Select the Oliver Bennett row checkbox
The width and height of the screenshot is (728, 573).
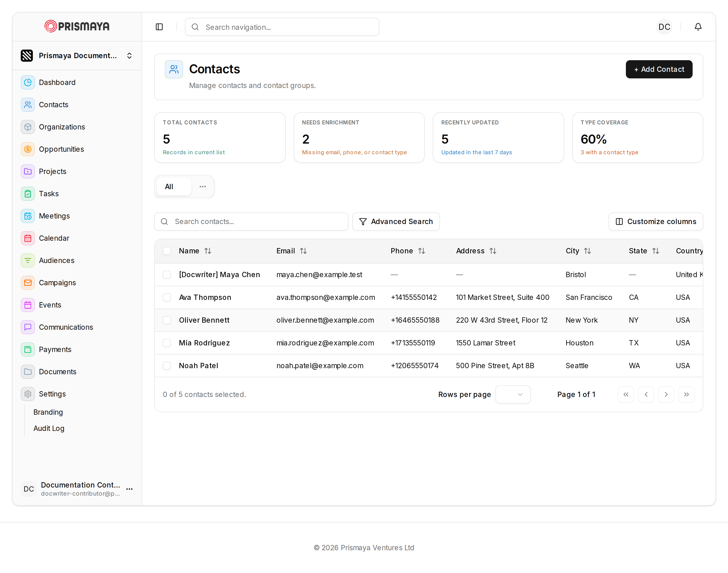coord(167,320)
